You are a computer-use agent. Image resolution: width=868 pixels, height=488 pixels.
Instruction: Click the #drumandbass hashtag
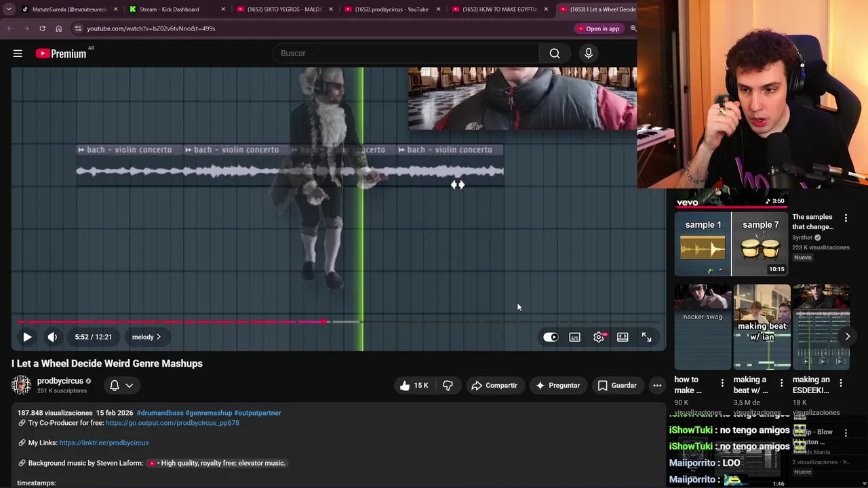click(160, 413)
